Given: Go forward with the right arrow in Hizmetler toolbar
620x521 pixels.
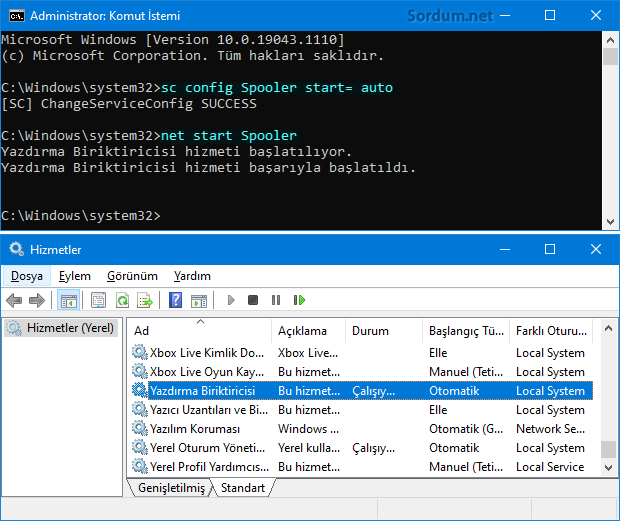Looking at the screenshot, I should coord(37,300).
